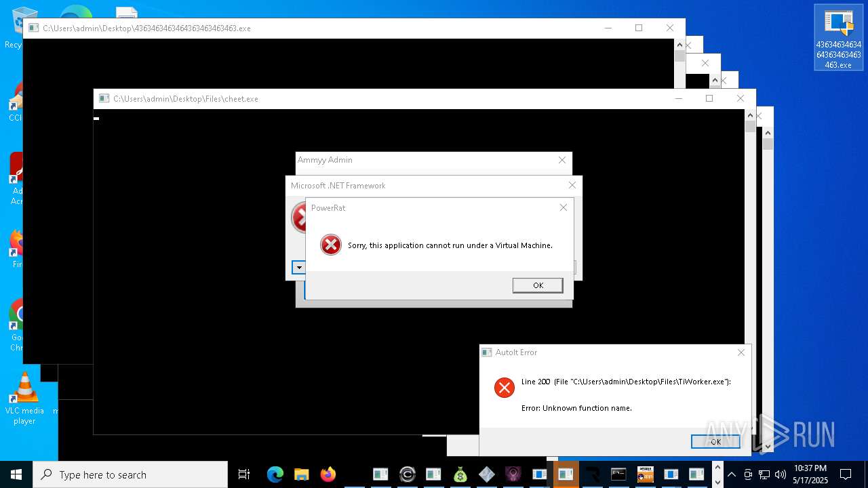868x488 pixels.
Task: Show hidden system tray icons
Action: pos(732,474)
